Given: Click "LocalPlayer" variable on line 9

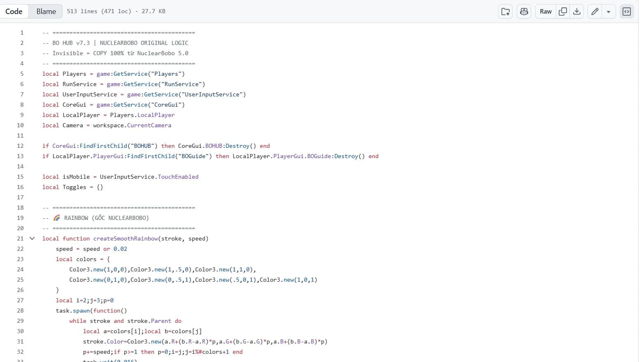Looking at the screenshot, I should (81, 115).
